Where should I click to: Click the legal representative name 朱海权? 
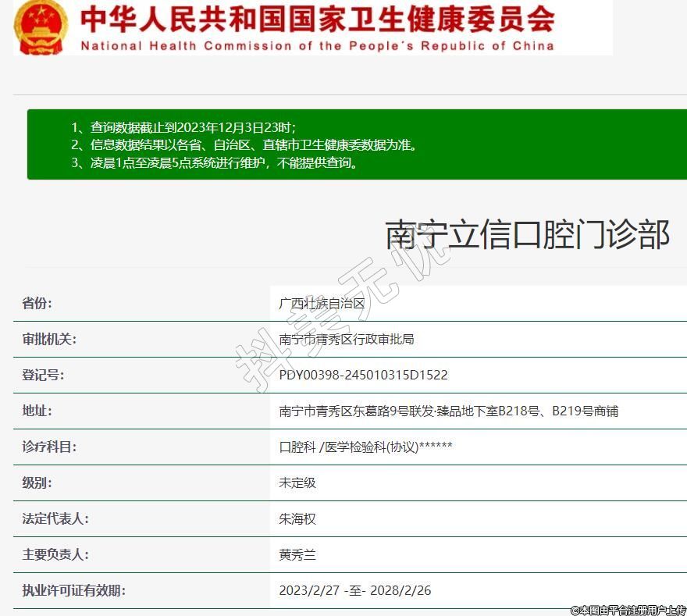pyautogui.click(x=297, y=518)
